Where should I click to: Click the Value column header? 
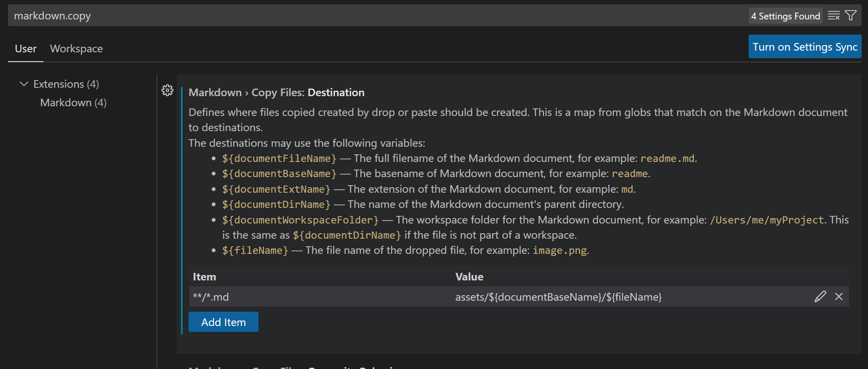[469, 277]
